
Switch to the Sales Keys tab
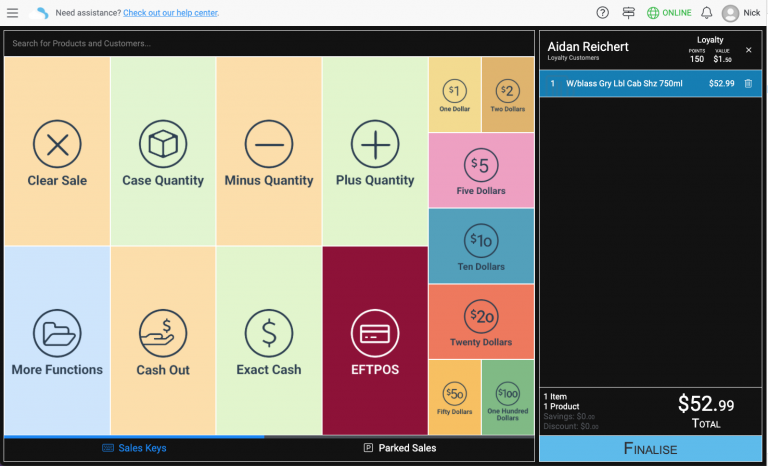point(134,448)
